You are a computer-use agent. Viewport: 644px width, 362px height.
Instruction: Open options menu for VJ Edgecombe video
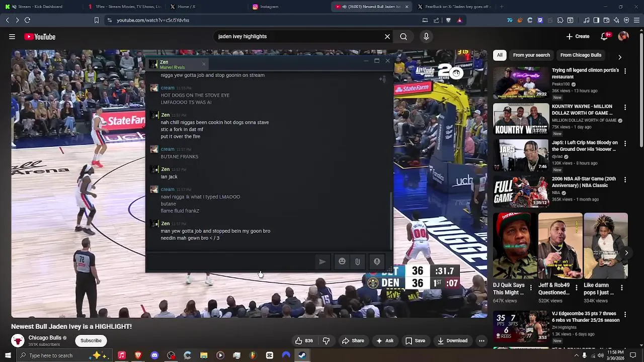click(x=625, y=314)
